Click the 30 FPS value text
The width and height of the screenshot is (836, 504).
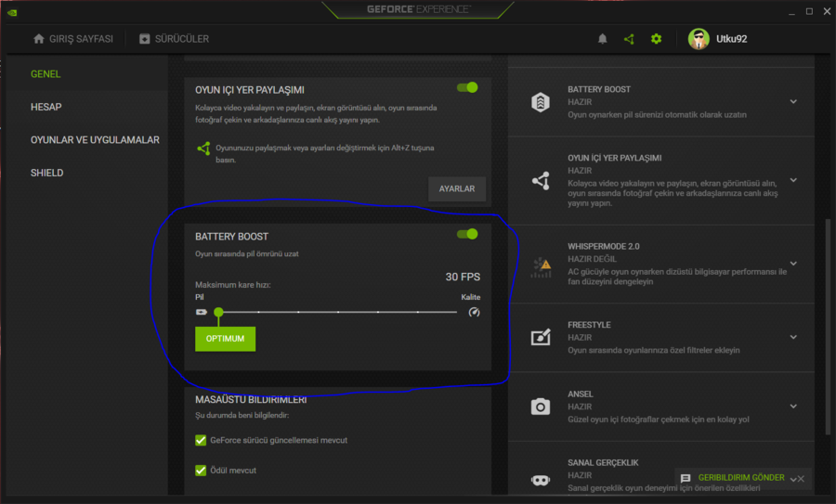[463, 277]
